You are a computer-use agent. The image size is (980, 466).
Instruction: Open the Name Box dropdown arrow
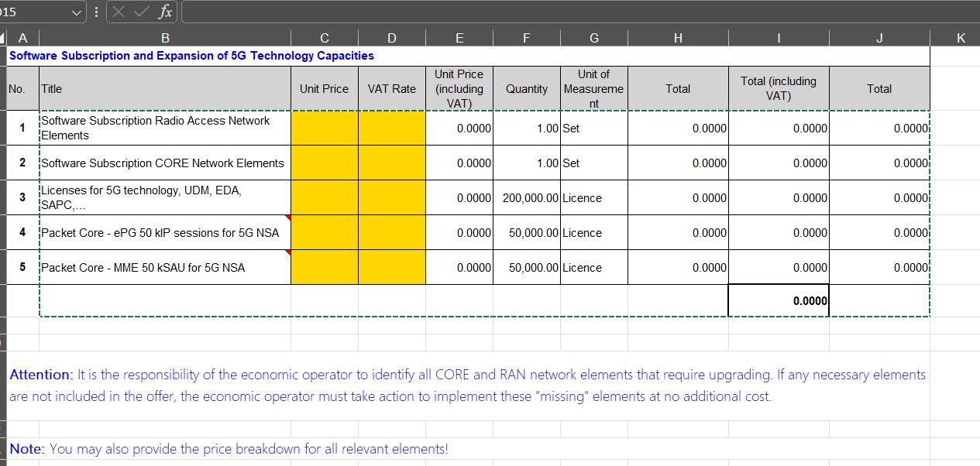75,12
